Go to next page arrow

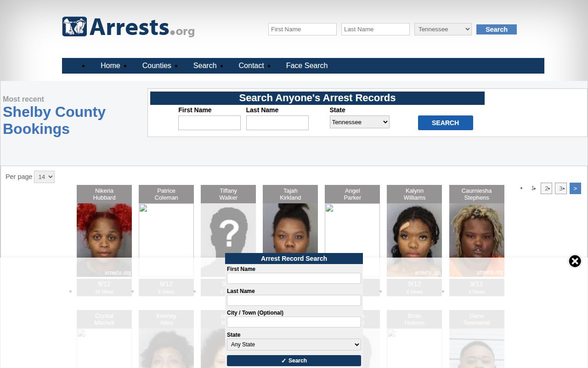(575, 188)
